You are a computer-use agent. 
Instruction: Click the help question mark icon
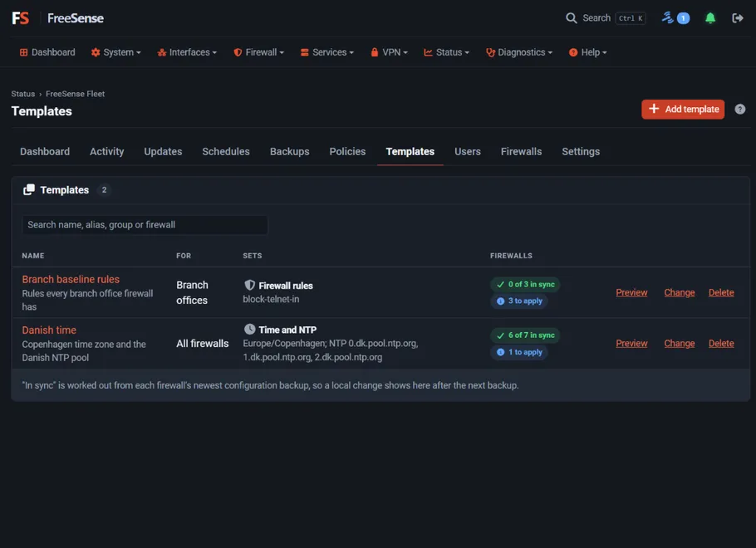tap(739, 110)
